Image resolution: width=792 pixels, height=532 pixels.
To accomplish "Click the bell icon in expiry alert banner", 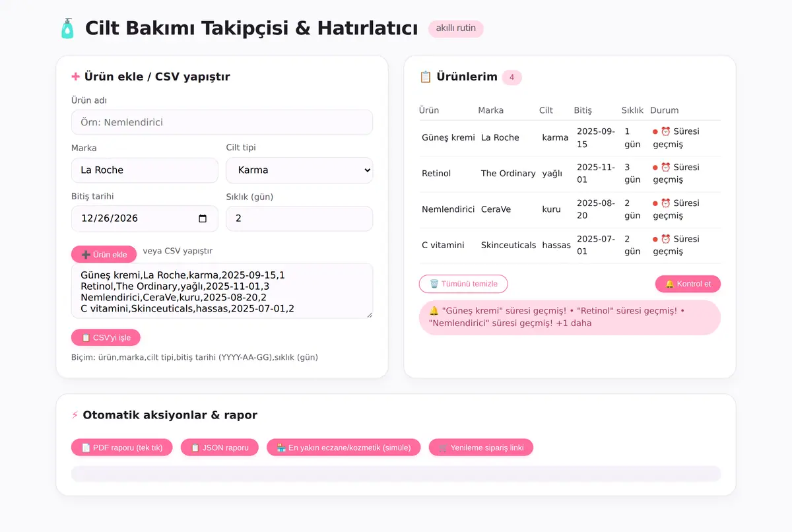I will [x=434, y=310].
